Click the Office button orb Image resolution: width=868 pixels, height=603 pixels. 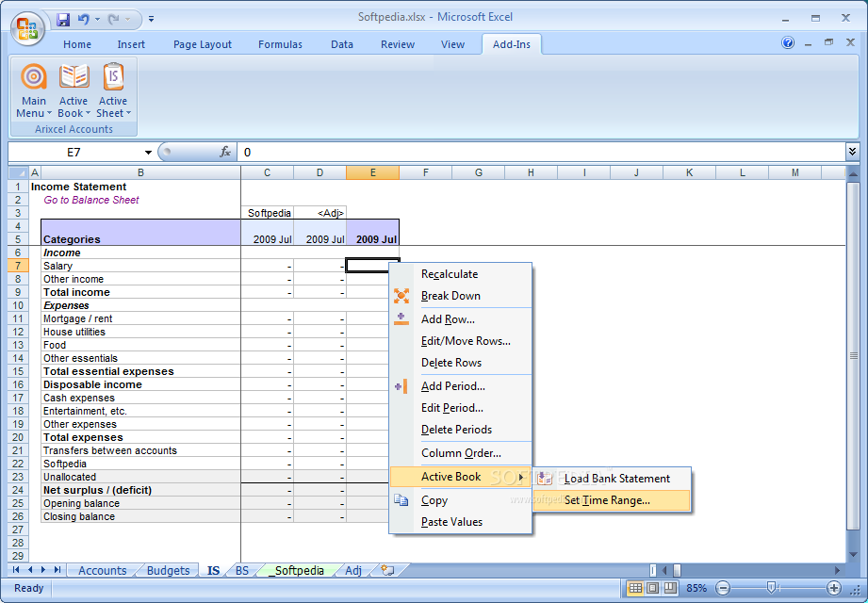(x=27, y=29)
